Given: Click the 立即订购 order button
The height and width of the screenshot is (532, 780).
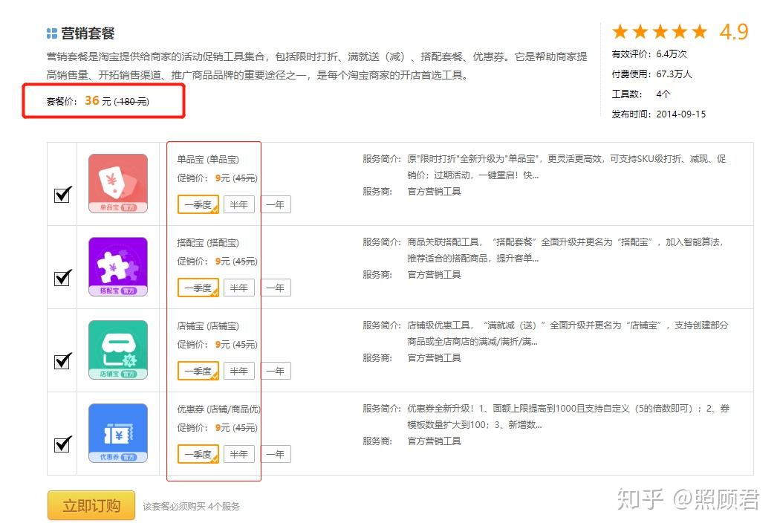Looking at the screenshot, I should pyautogui.click(x=91, y=505).
